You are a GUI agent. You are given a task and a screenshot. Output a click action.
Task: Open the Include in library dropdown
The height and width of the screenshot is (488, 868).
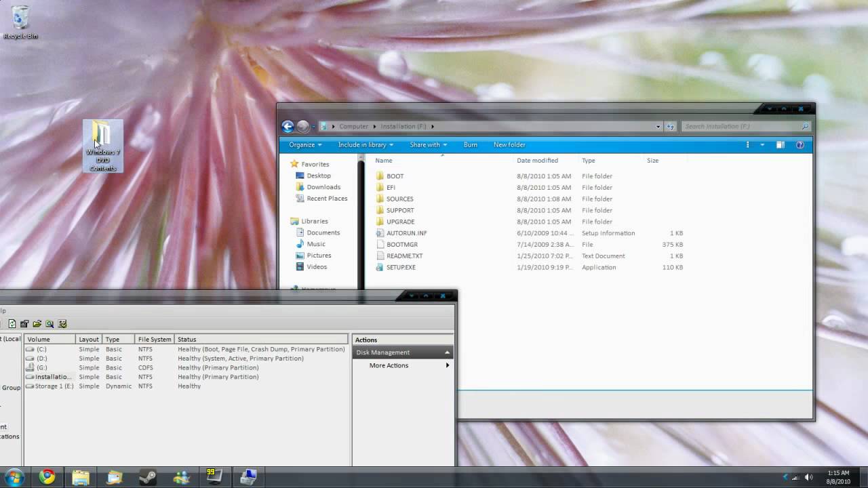pyautogui.click(x=365, y=145)
